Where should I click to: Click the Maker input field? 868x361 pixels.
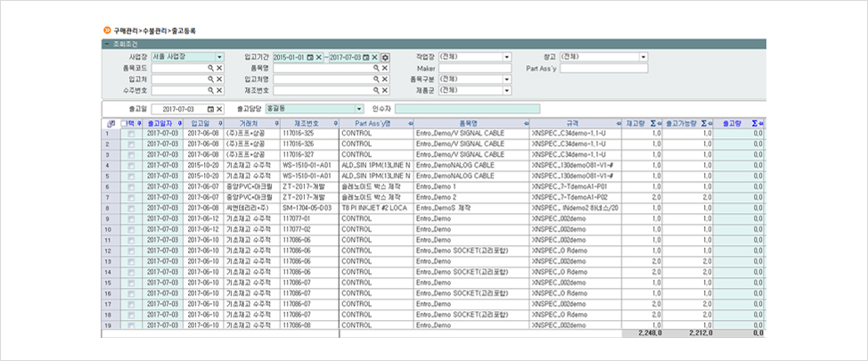[x=475, y=68]
